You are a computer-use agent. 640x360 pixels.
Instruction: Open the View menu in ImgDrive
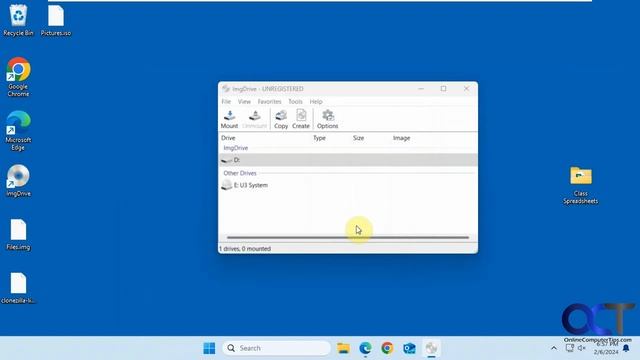click(244, 101)
